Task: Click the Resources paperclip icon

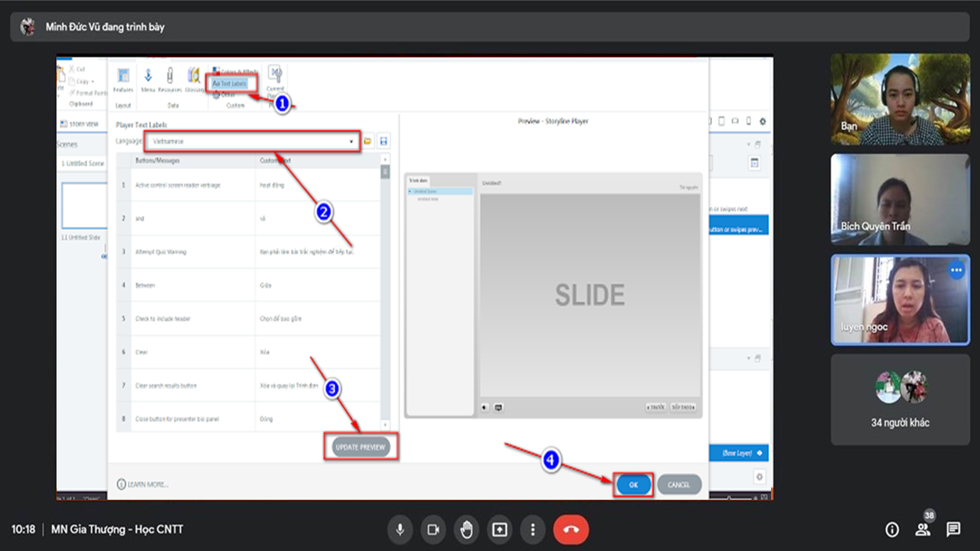Action: (170, 78)
